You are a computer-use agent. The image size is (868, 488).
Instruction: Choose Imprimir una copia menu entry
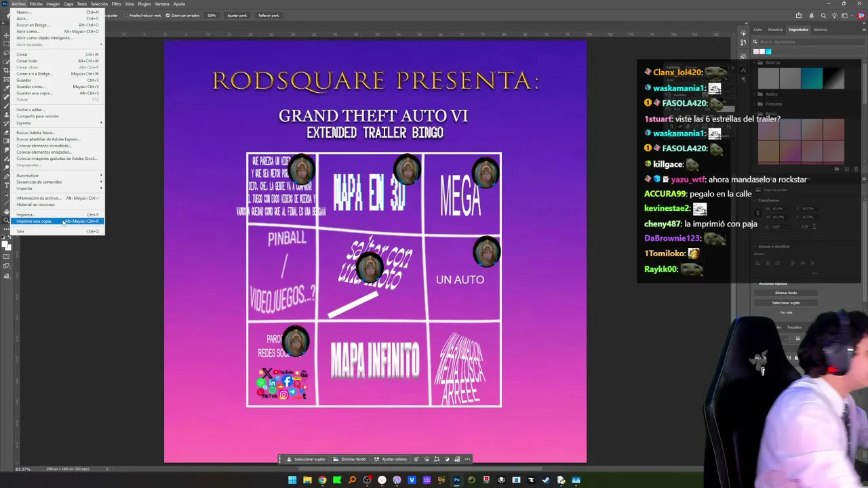59,221
